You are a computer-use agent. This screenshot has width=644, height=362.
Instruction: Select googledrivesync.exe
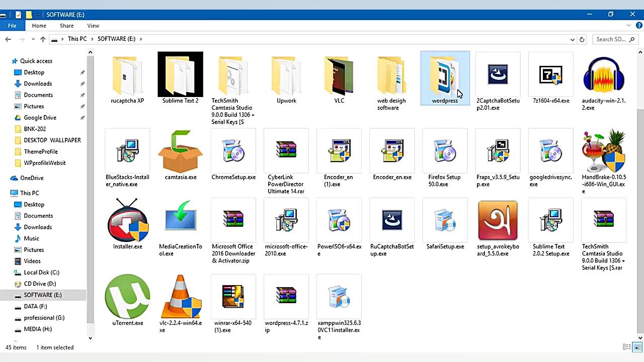pos(551,159)
